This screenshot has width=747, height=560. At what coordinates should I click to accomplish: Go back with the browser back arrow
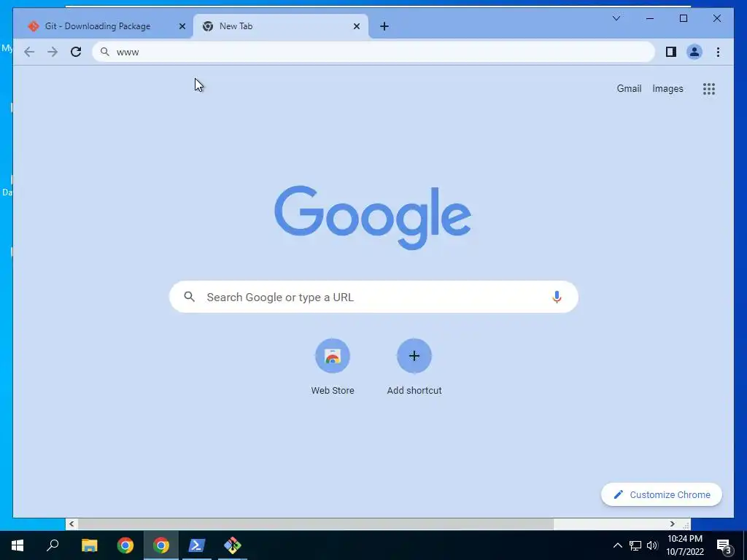(29, 52)
